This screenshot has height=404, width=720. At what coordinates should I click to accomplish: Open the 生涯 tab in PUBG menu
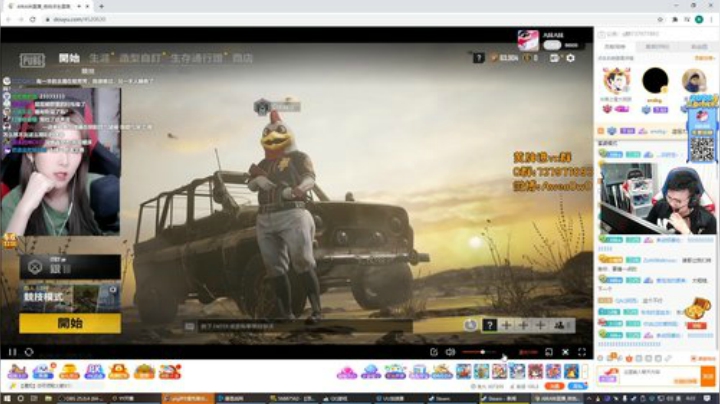99,58
